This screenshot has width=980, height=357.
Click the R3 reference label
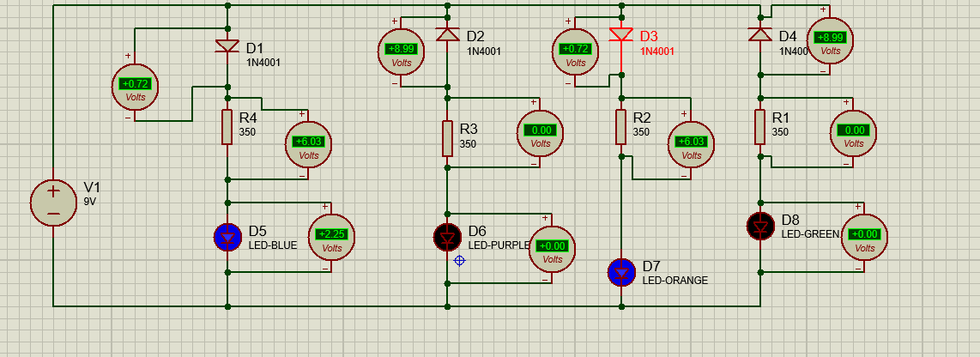click(469, 130)
